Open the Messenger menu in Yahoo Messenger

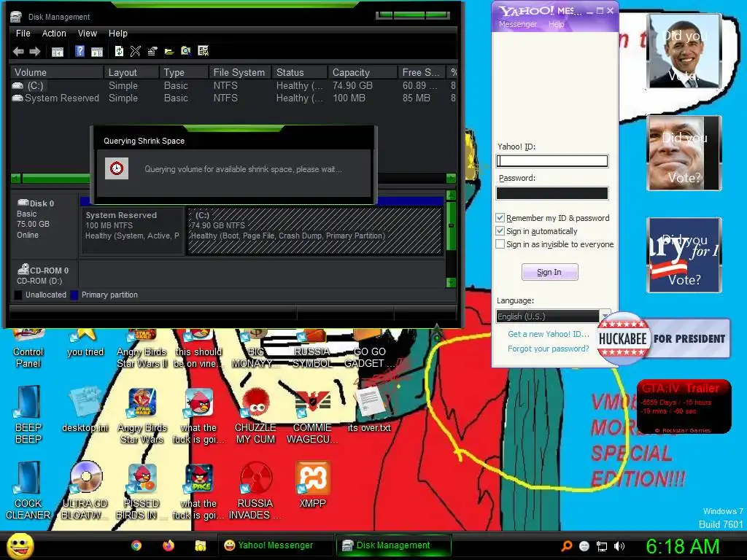coord(517,24)
